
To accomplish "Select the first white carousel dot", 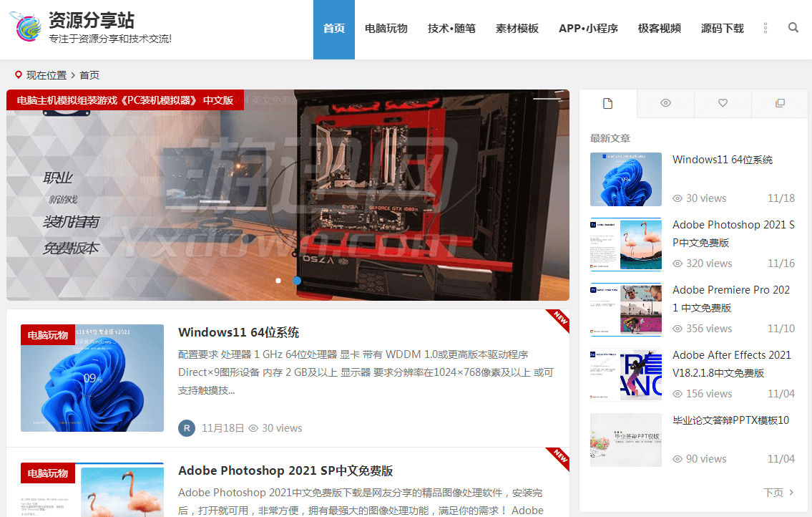I will (278, 281).
